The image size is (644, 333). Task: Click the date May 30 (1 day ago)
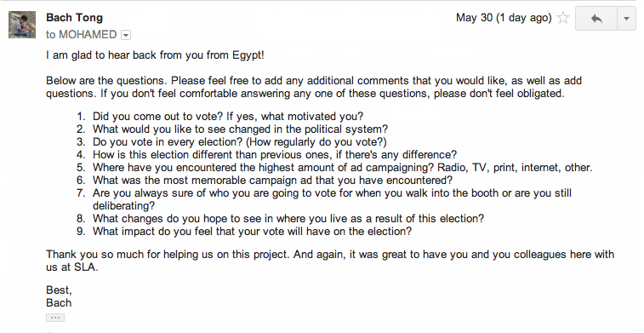tap(504, 18)
